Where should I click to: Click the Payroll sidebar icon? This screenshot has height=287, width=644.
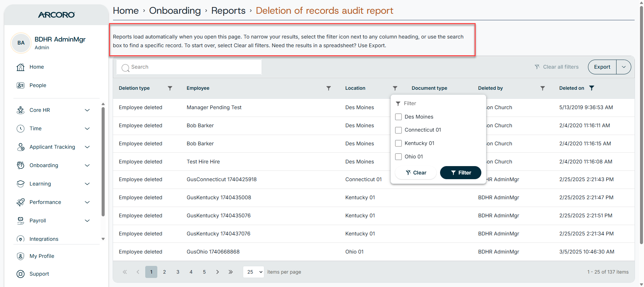(x=20, y=221)
